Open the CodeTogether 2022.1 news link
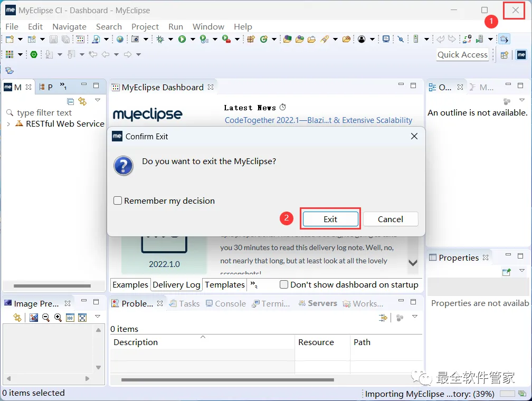The image size is (532, 401). point(318,120)
